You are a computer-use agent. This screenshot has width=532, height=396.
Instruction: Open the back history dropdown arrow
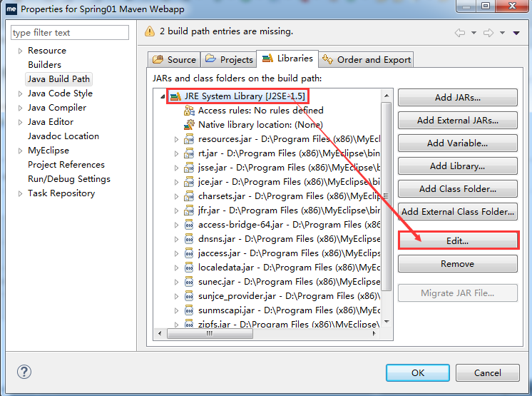point(474,33)
